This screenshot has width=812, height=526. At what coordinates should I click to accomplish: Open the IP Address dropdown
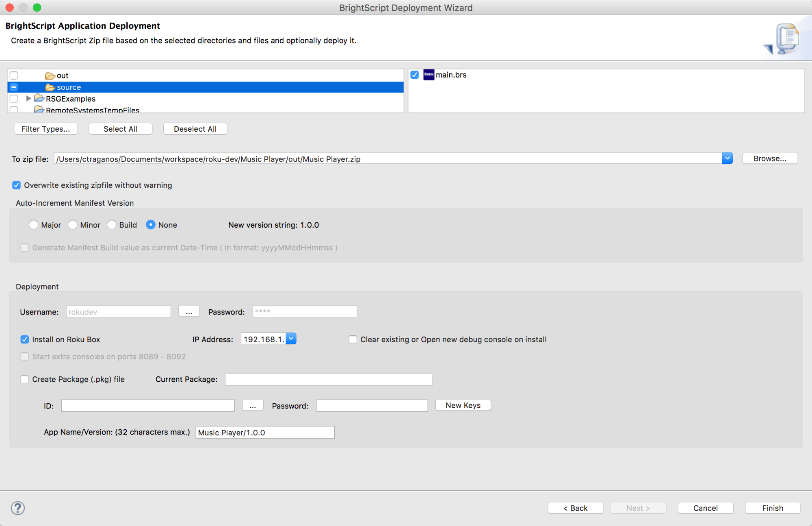coord(291,338)
